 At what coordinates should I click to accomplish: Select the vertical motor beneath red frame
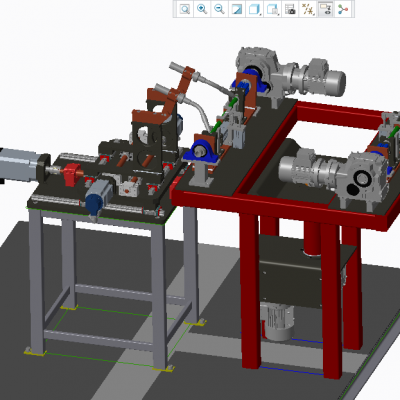click(278, 322)
